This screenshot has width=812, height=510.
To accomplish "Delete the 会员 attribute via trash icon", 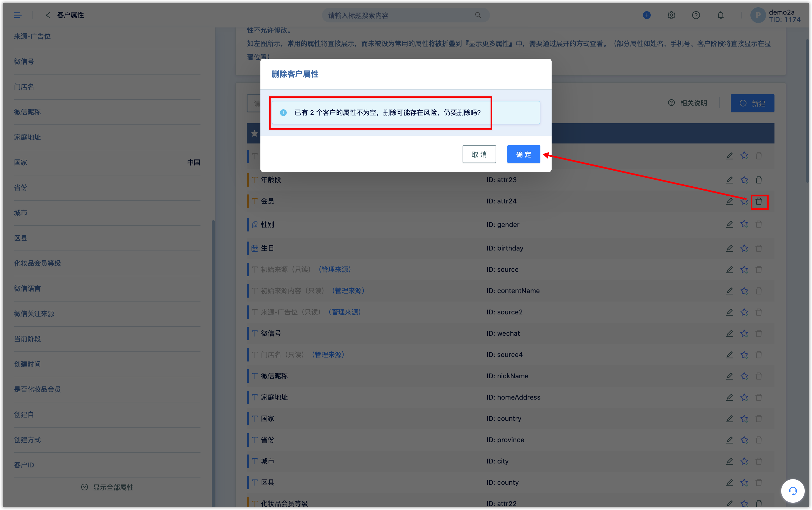I will (759, 201).
